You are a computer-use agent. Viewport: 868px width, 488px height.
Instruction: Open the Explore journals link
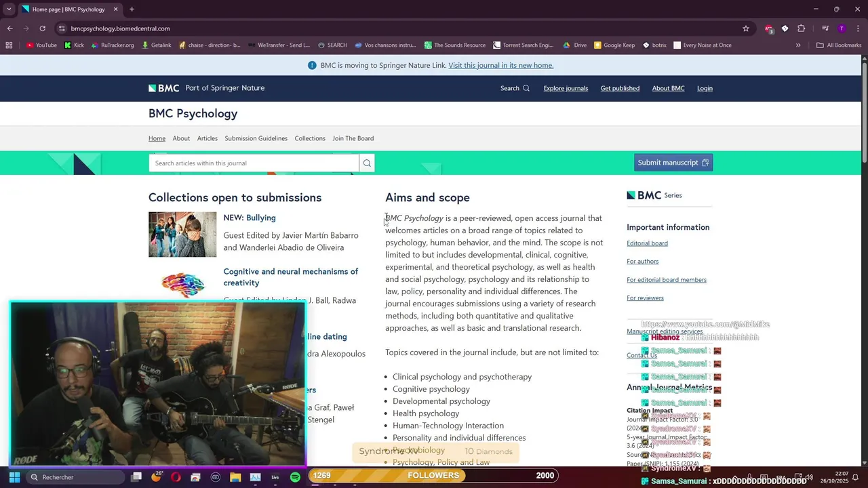566,88
